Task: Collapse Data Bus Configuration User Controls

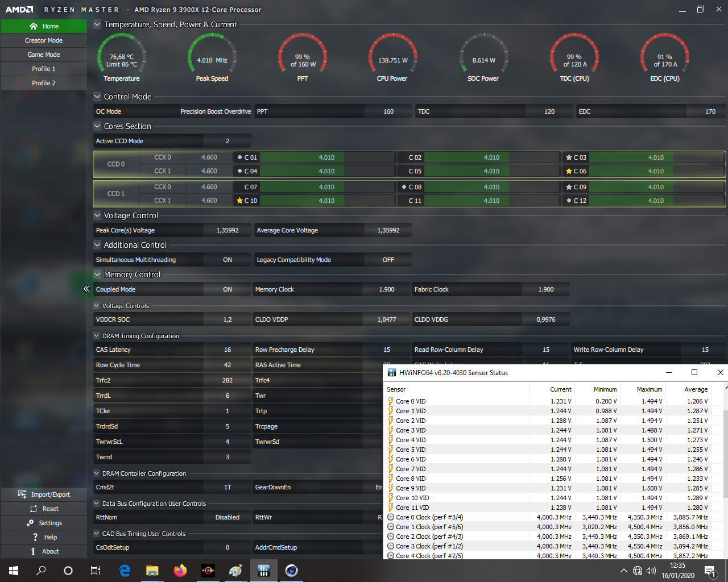Action: tap(97, 504)
